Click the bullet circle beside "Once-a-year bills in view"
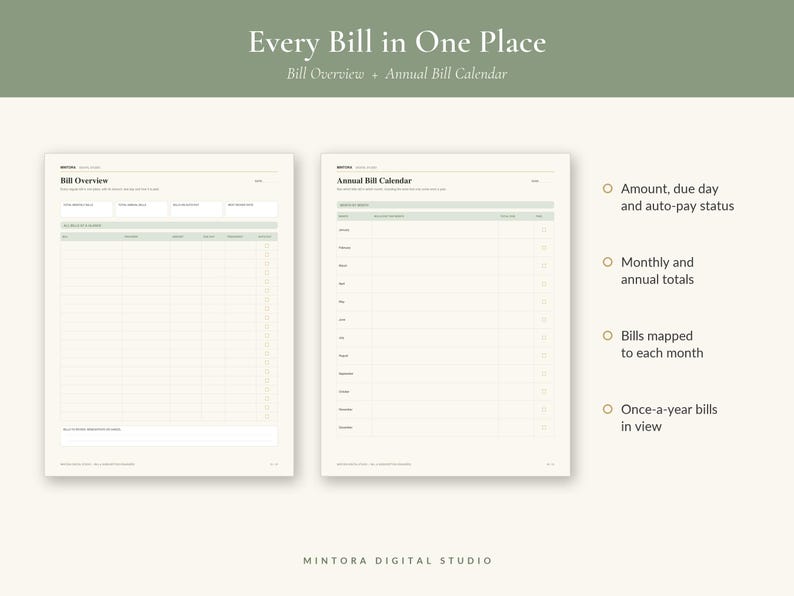Screen dimensions: 794x596 pos(608,409)
